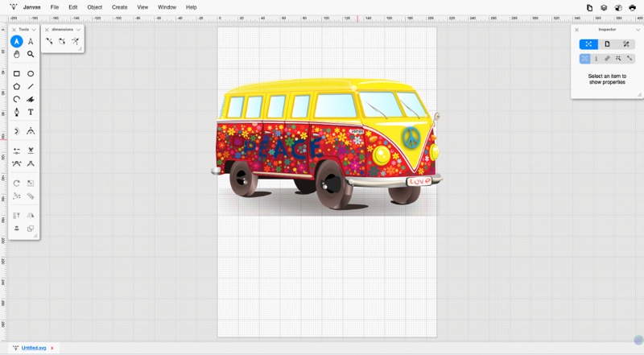Close the Inspector panel
This screenshot has height=355, width=644.
[576, 30]
